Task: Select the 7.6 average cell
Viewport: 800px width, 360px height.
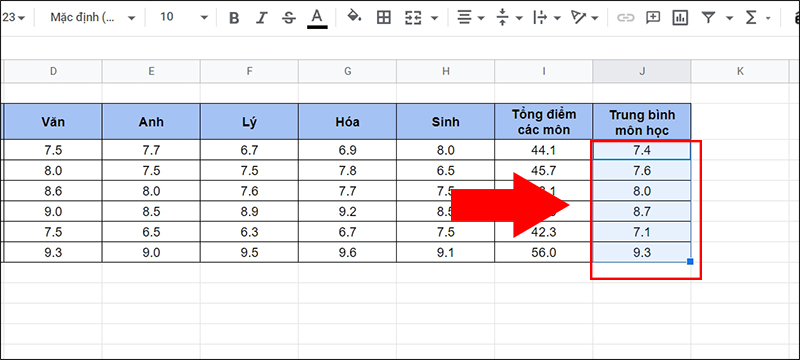Action: click(642, 171)
